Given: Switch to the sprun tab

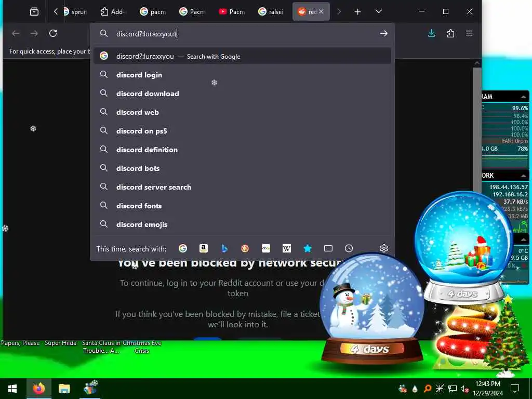Looking at the screenshot, I should click(x=76, y=12).
